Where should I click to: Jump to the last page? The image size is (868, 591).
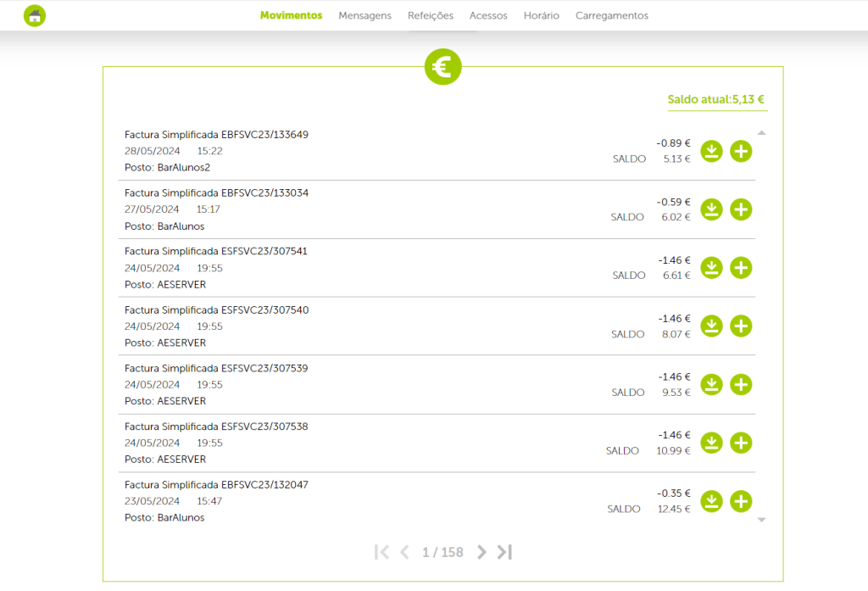point(505,552)
